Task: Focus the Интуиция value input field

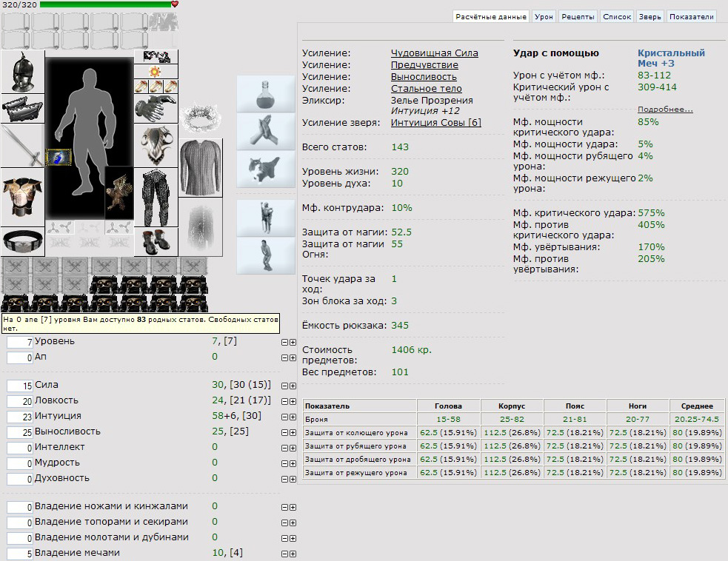Action: (x=20, y=417)
